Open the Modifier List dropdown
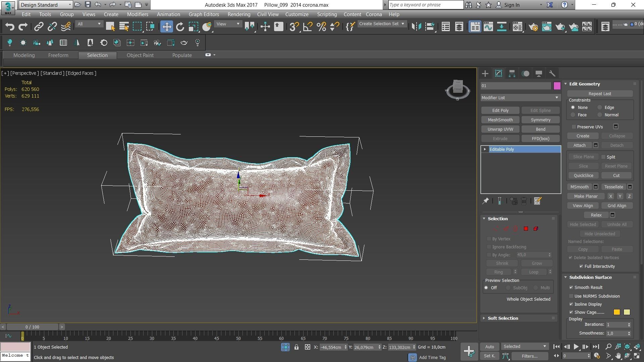 [520, 98]
